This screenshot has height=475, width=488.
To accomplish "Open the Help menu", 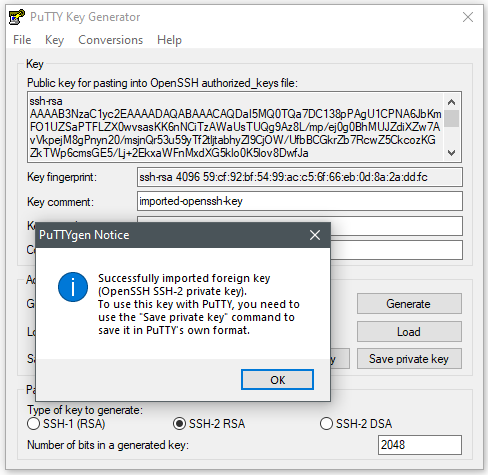I will click(x=169, y=40).
